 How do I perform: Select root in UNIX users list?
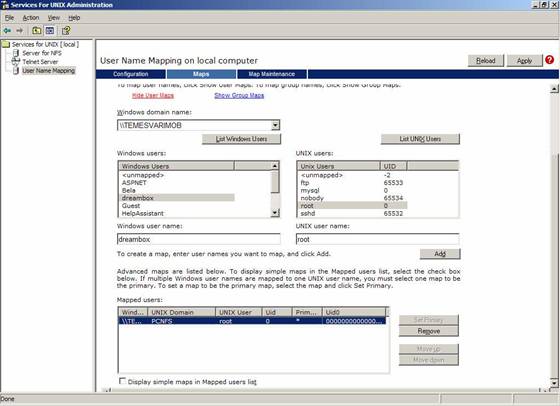click(x=352, y=206)
